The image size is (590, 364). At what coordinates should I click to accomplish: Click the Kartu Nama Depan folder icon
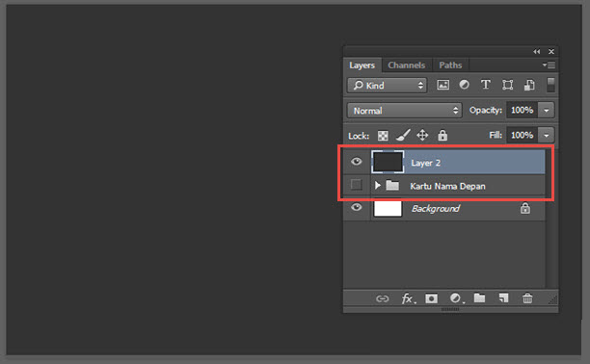coord(392,185)
